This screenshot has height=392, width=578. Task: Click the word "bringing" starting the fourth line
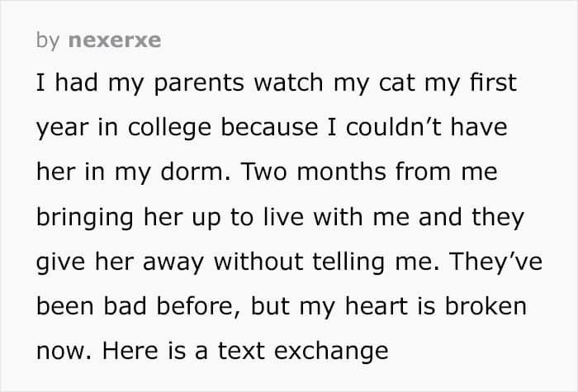85,218
